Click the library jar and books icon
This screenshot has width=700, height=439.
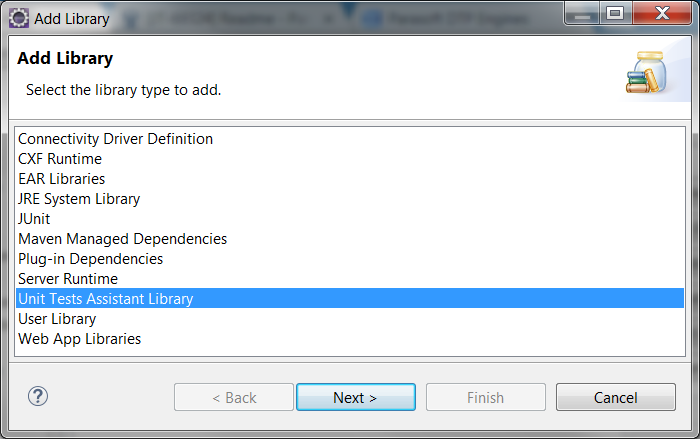[647, 72]
